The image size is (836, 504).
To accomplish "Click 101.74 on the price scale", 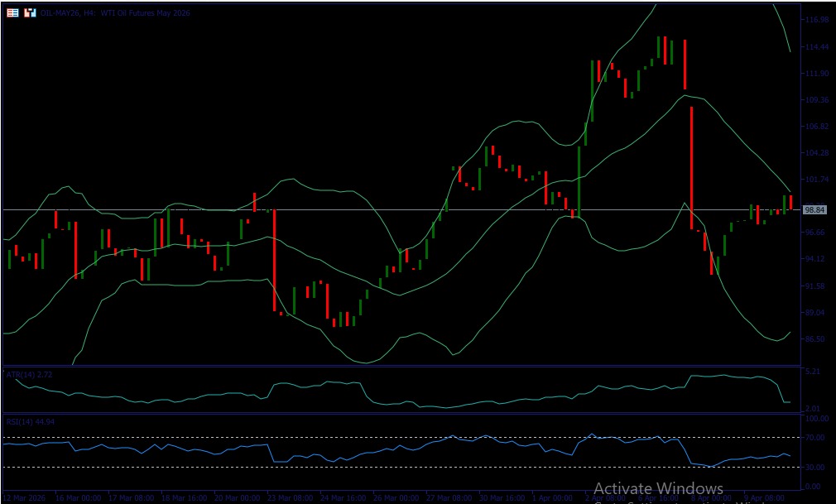I will click(x=816, y=180).
